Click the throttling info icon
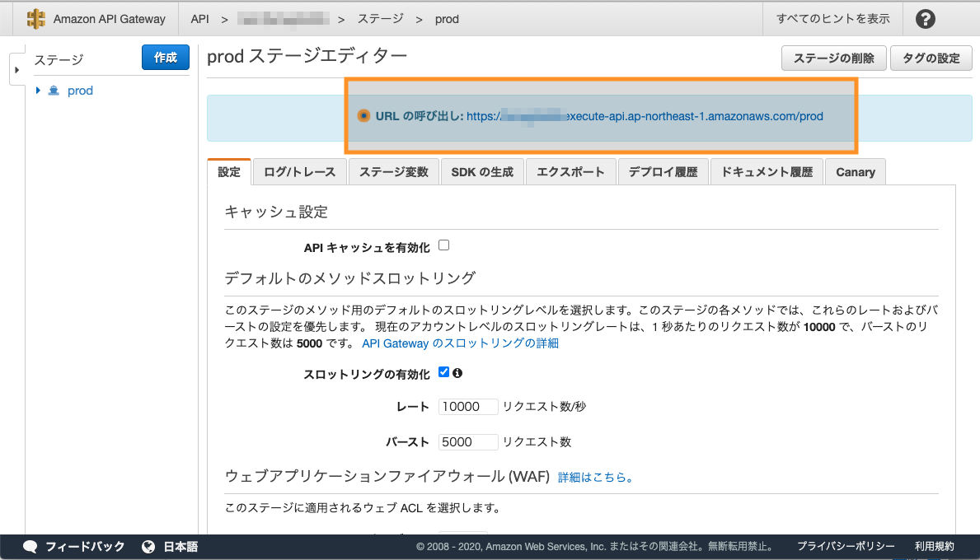This screenshot has width=980, height=560. (457, 373)
